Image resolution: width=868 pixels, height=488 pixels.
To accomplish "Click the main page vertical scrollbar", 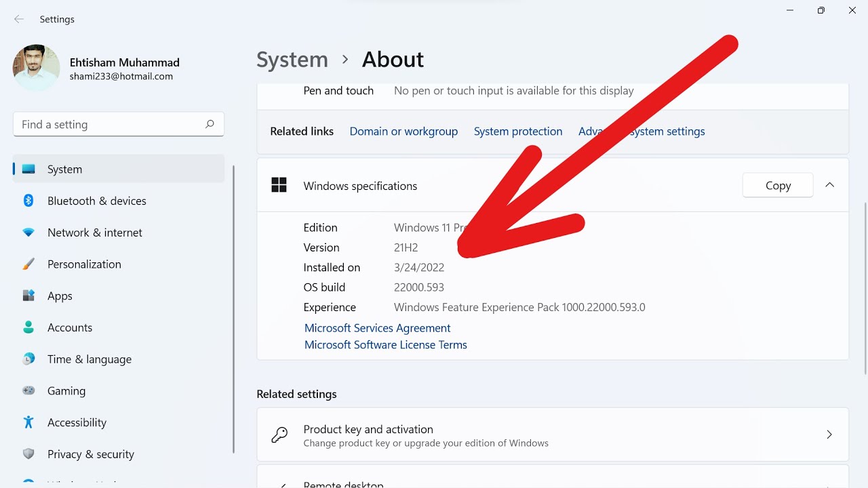I will point(865,288).
